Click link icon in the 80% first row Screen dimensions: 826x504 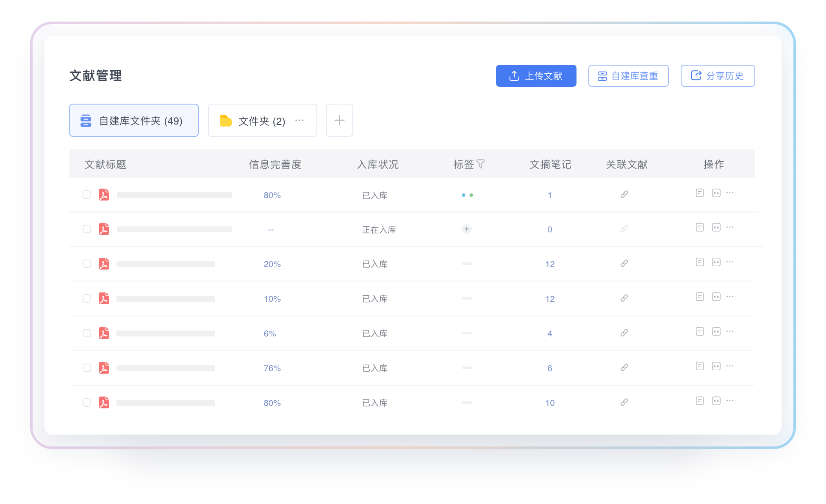pos(624,195)
